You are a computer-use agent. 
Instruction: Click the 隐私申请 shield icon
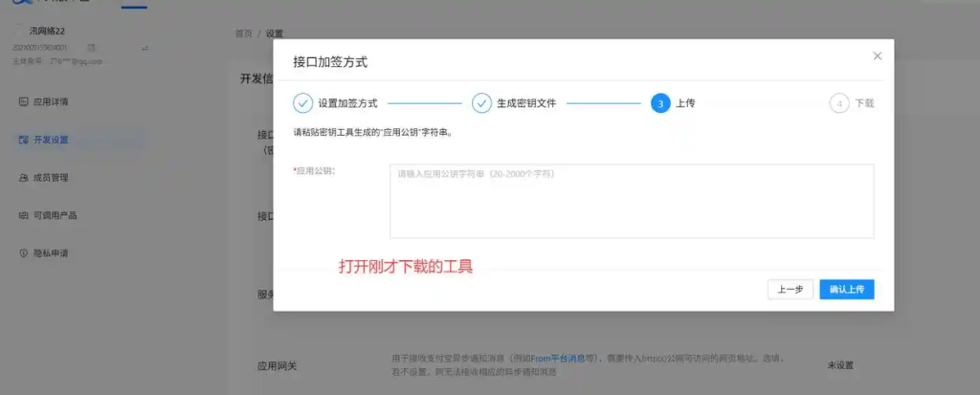(x=24, y=253)
